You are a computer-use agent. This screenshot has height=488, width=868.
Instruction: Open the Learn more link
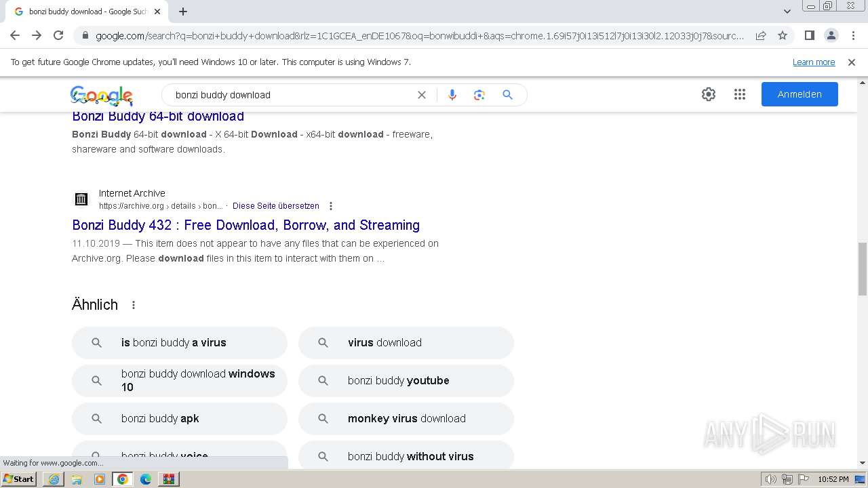pos(814,62)
